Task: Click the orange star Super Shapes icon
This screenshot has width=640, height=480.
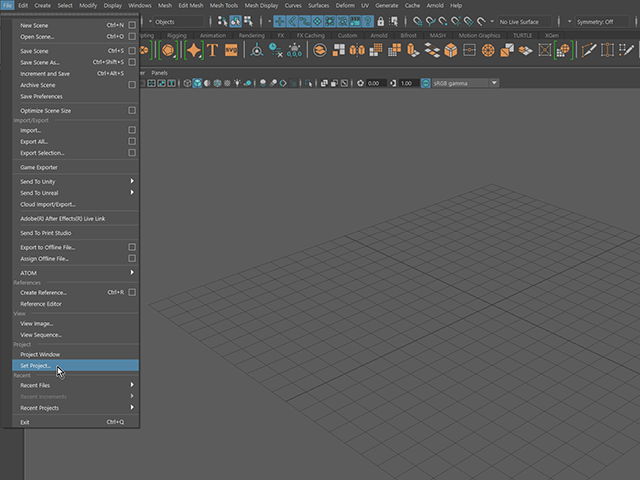Action: [194, 51]
